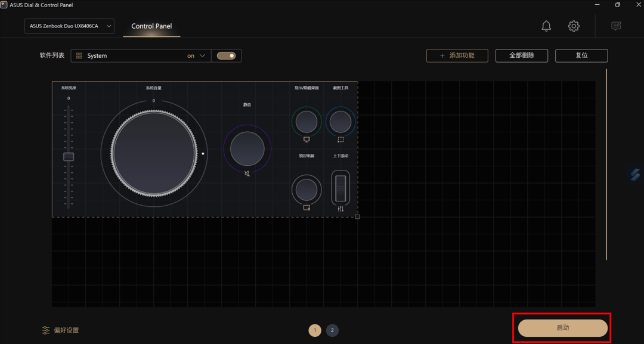Expand the ASUS Zenbook Duo device dropdown

(x=69, y=26)
